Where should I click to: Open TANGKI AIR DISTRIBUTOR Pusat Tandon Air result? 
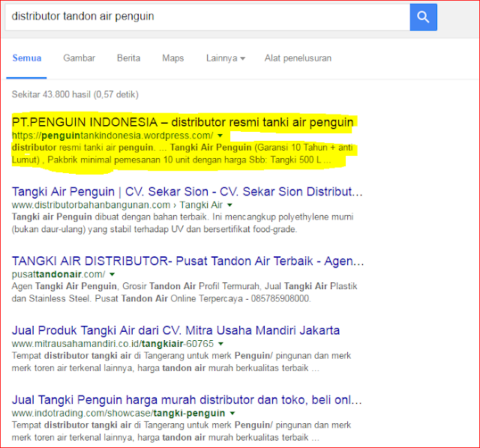(x=187, y=261)
